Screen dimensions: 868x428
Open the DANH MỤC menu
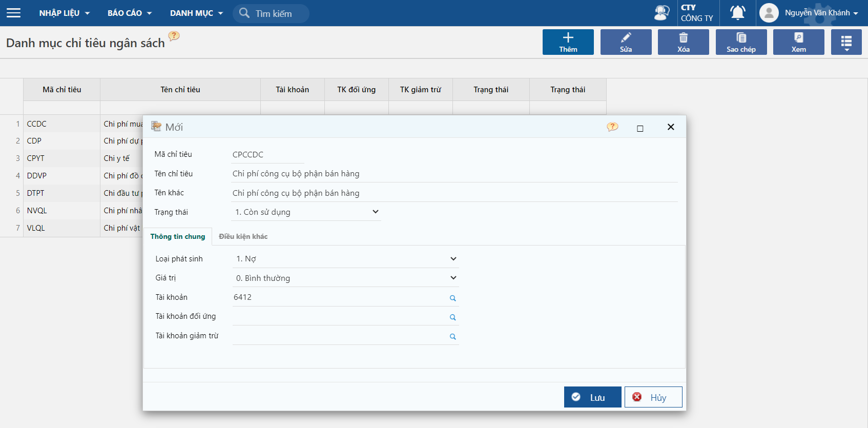pos(196,13)
